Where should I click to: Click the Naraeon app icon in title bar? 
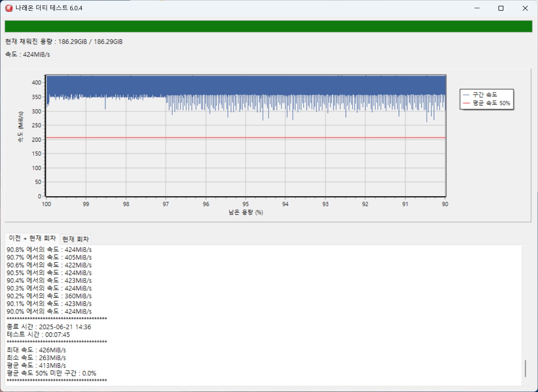point(9,8)
